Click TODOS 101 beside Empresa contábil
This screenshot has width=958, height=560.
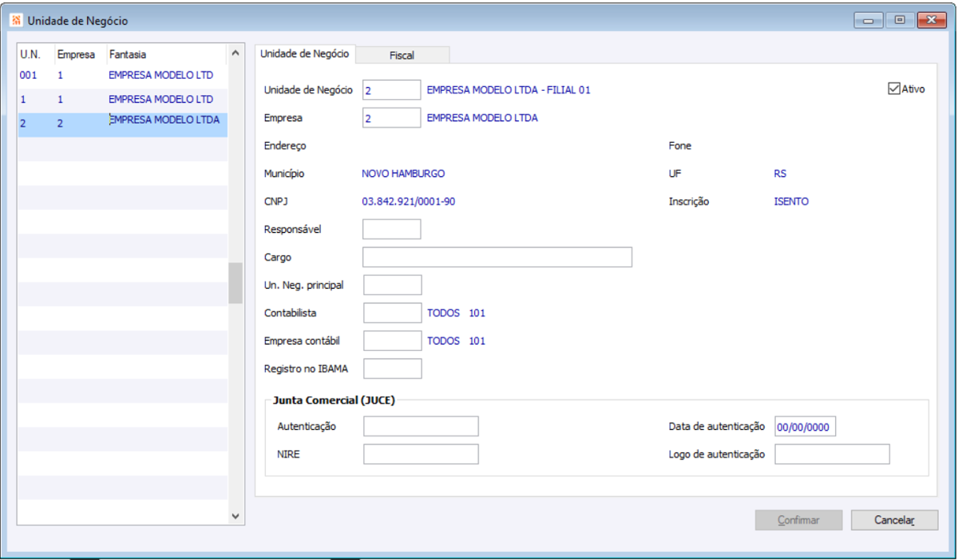(456, 341)
